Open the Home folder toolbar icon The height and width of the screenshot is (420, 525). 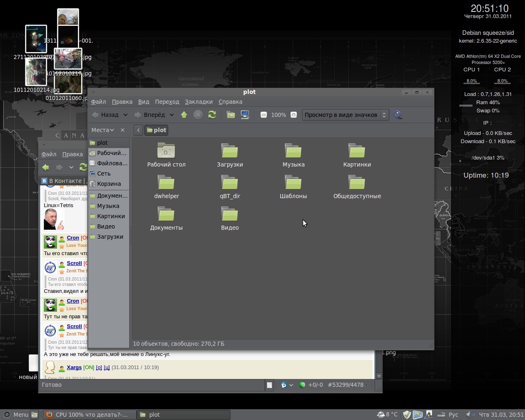(x=231, y=115)
